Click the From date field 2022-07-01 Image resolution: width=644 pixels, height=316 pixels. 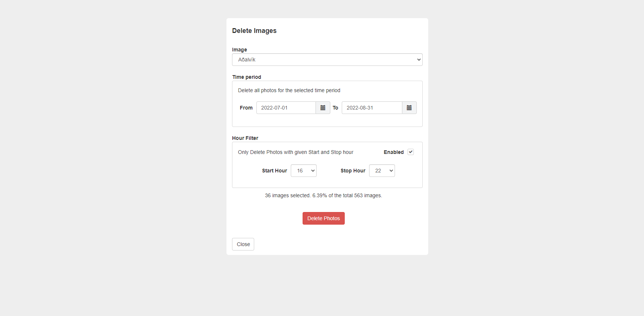click(286, 108)
